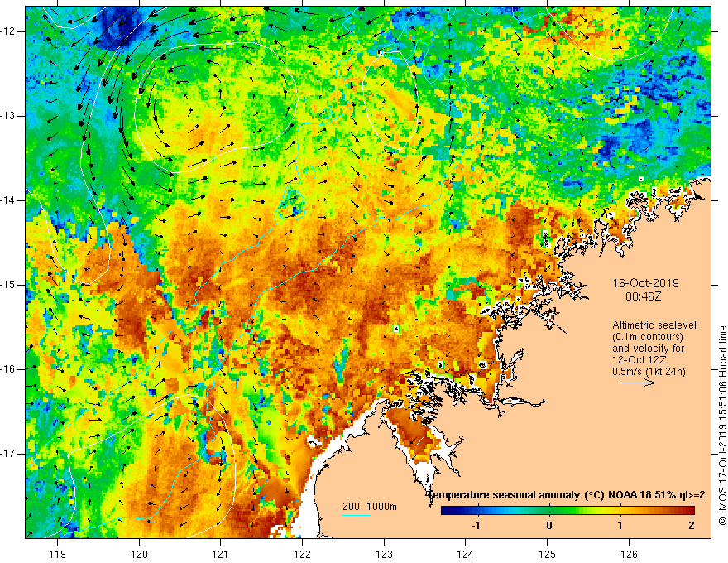Click the longitude axis label 126
This screenshot has width=728, height=563.
tap(629, 555)
